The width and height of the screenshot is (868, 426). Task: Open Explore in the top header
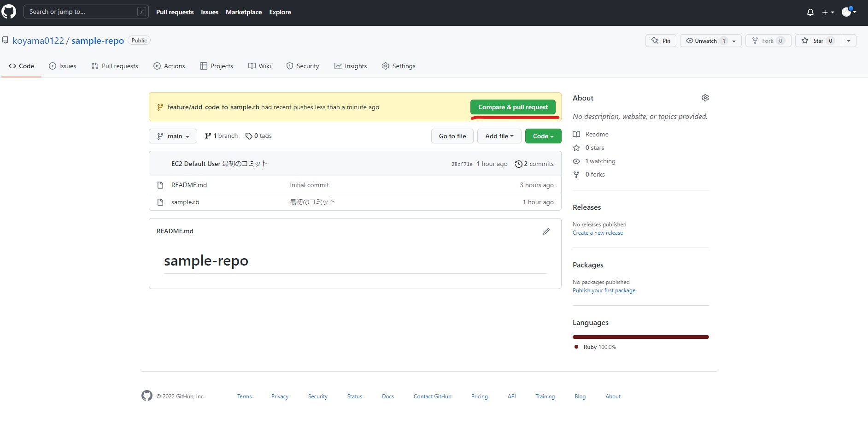coord(280,12)
